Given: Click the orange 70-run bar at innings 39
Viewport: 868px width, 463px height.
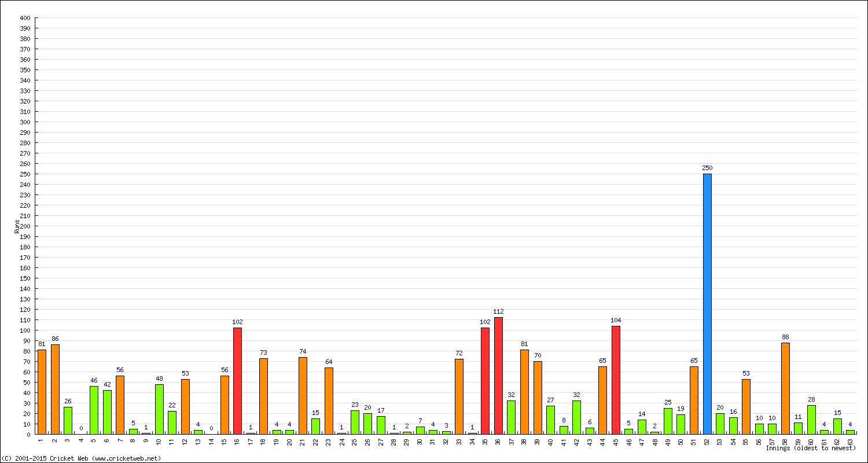Looking at the screenshot, I should 538,398.
